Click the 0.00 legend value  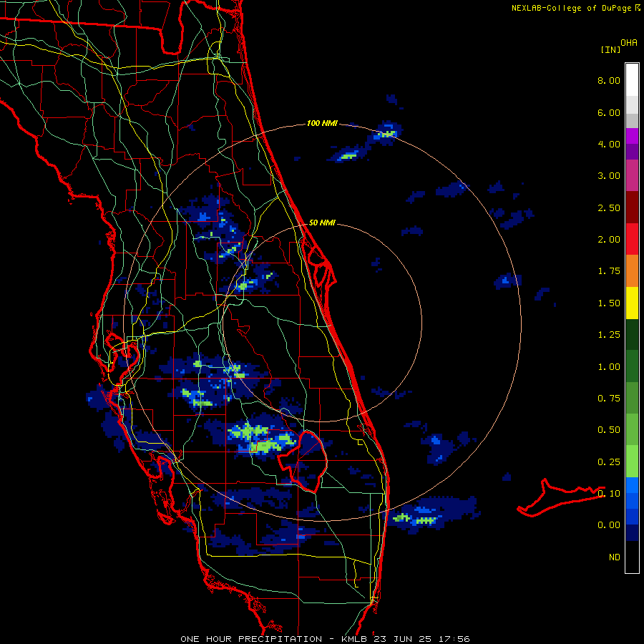[x=609, y=525]
